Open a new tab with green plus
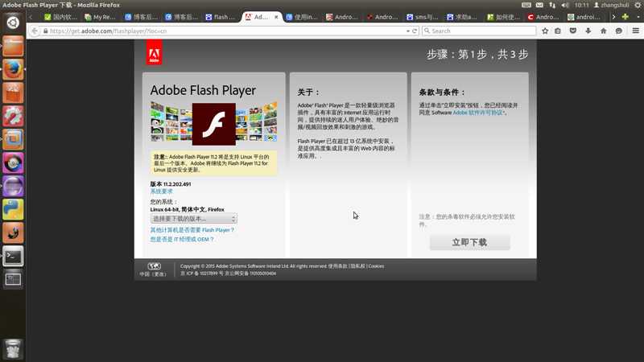Viewport: 644px width, 362px height. tap(625, 17)
